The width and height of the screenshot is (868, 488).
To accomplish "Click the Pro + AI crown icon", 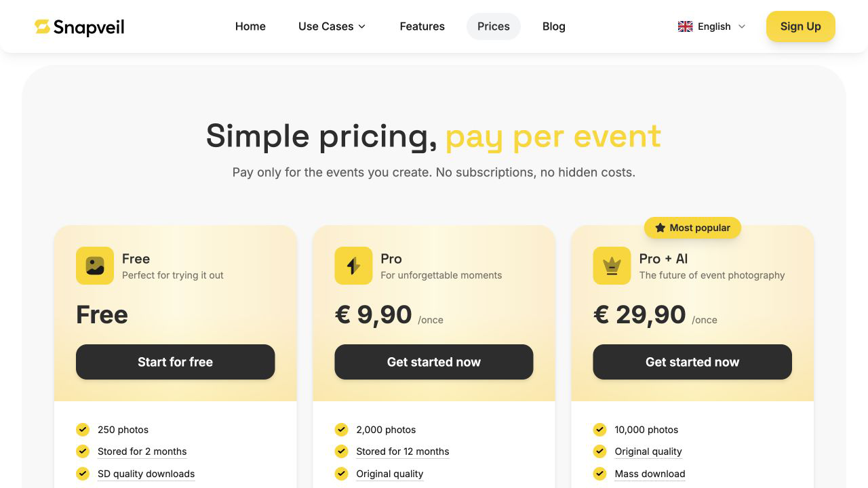I will point(612,266).
